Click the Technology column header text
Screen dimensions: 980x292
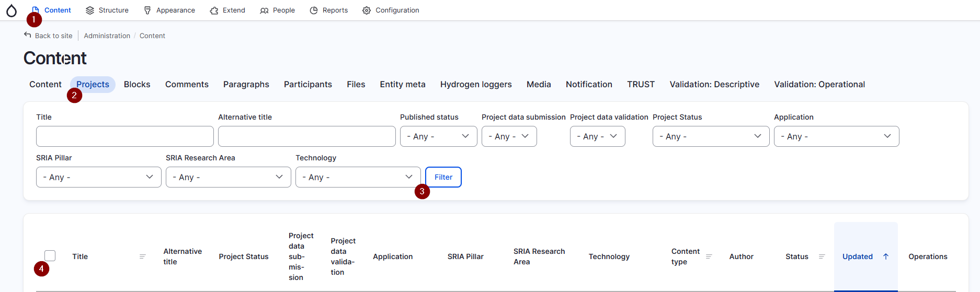pos(609,256)
